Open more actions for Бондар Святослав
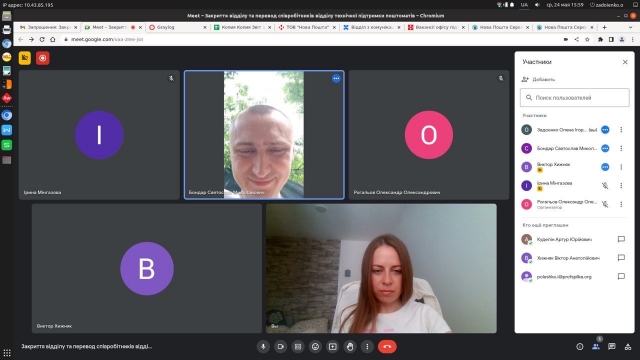Viewport: 640px width, 360px height. click(x=621, y=148)
